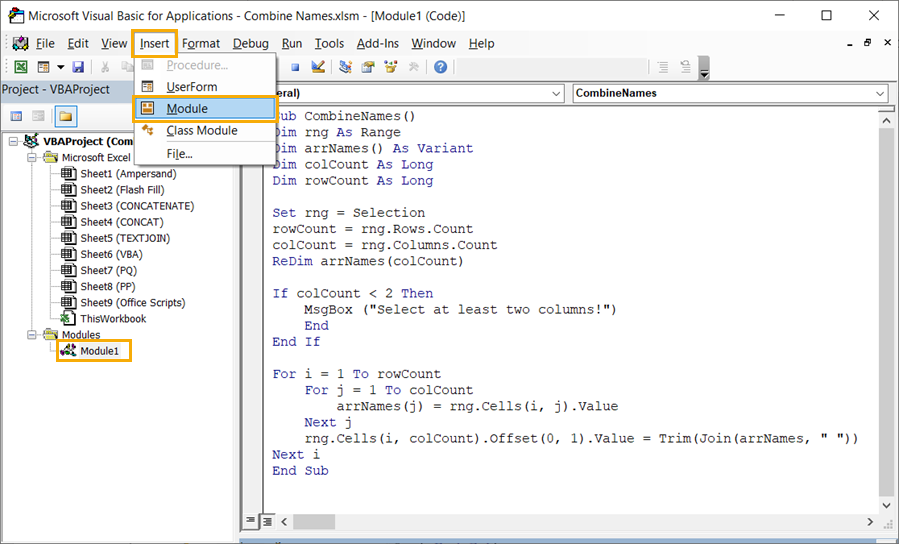This screenshot has width=899, height=544.
Task: Click View Code icon in Project pane
Action: tap(17, 116)
